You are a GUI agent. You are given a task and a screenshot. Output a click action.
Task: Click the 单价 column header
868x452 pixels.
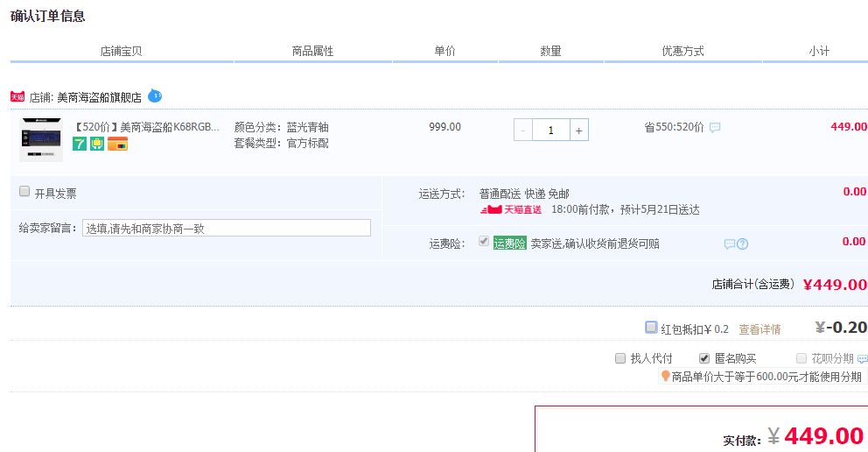click(x=445, y=51)
